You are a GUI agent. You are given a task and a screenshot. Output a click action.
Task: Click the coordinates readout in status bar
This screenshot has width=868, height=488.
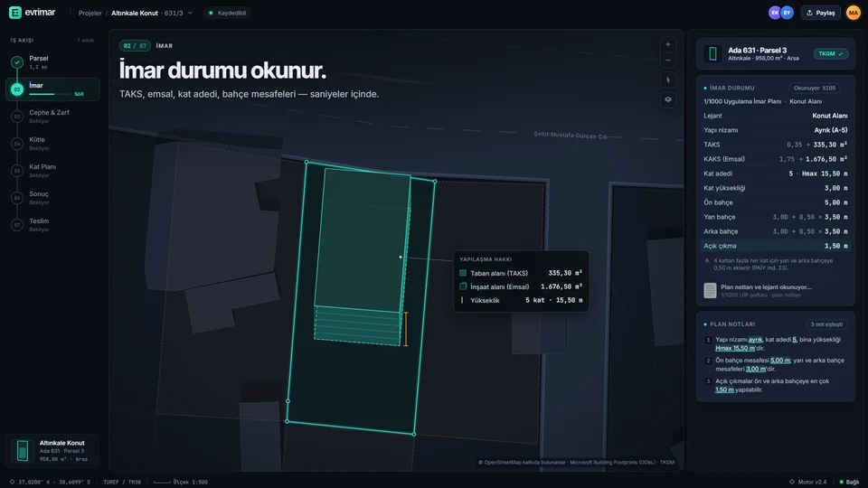click(50, 482)
